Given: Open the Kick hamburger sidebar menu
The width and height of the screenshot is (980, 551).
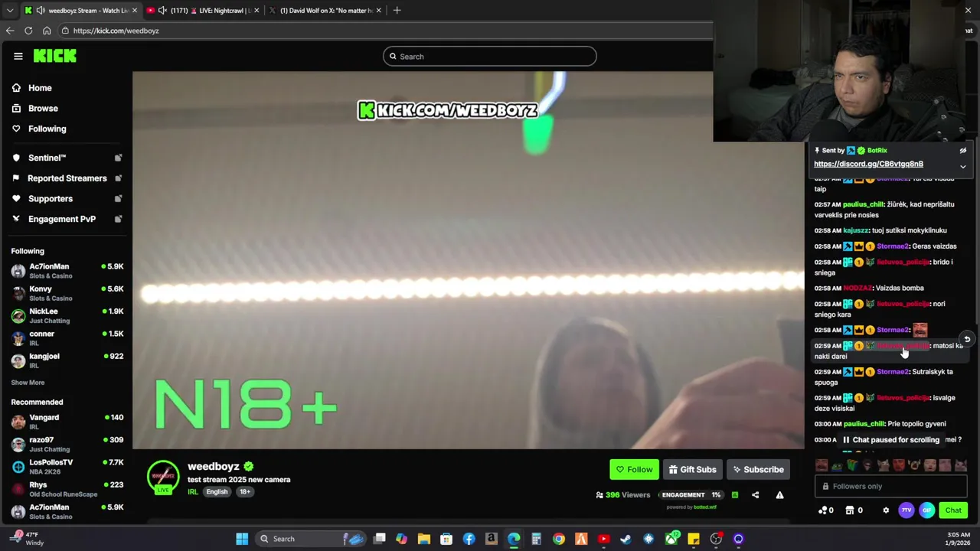Looking at the screenshot, I should (x=18, y=56).
